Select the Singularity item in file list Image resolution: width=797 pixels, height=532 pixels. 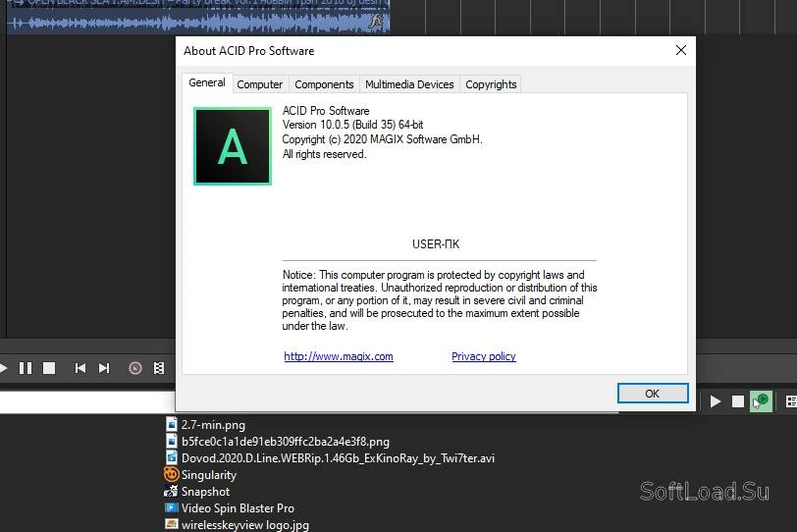point(209,475)
